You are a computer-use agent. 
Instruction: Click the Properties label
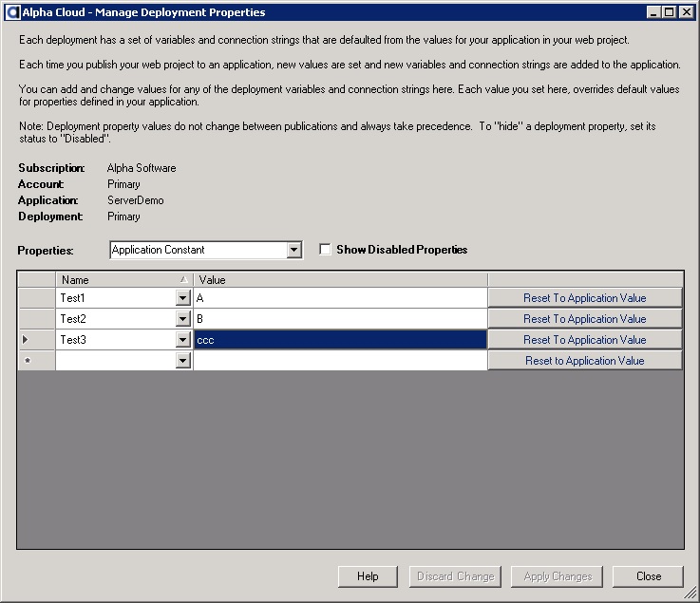[x=45, y=251]
